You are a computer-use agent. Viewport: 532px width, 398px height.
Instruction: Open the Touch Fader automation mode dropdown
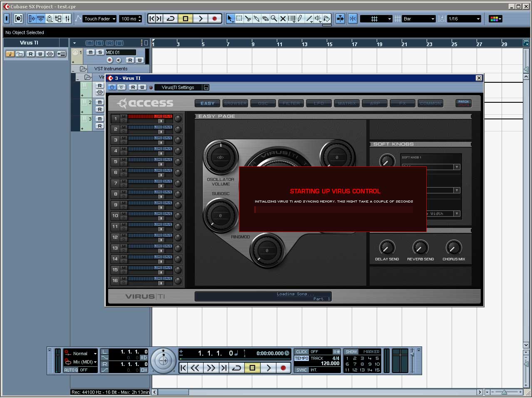[99, 19]
